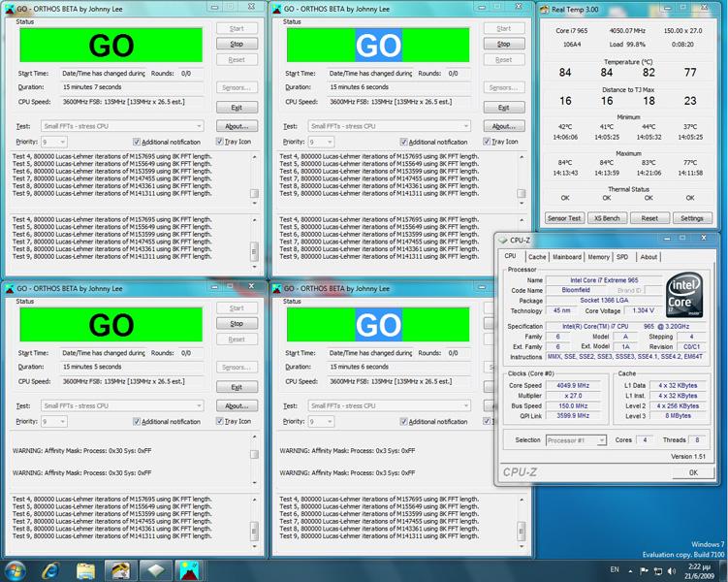This screenshot has height=582, width=728.
Task: Switch to the About tab in CPU-Z
Action: coord(649,257)
